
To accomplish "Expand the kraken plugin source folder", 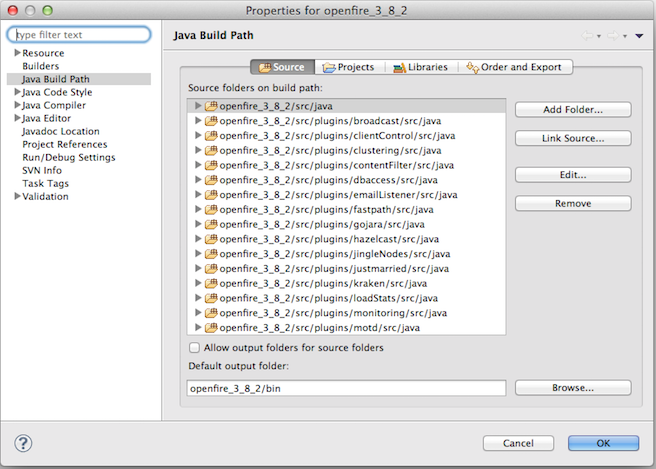I will pos(198,283).
